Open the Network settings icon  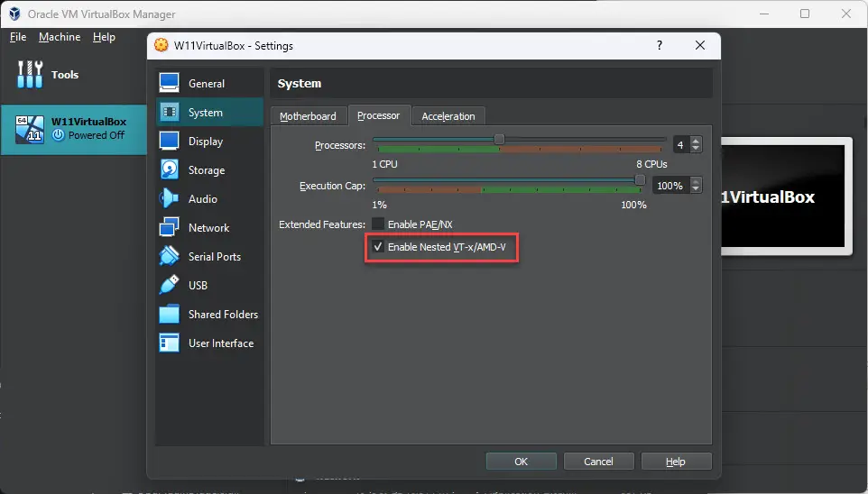click(x=170, y=228)
